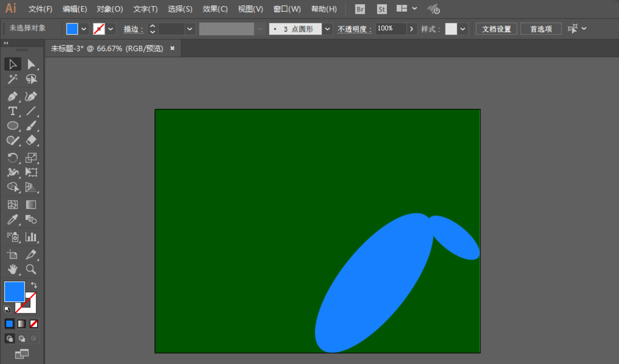This screenshot has width=619, height=364.
Task: Select the Eyedropper tool
Action: tap(12, 220)
